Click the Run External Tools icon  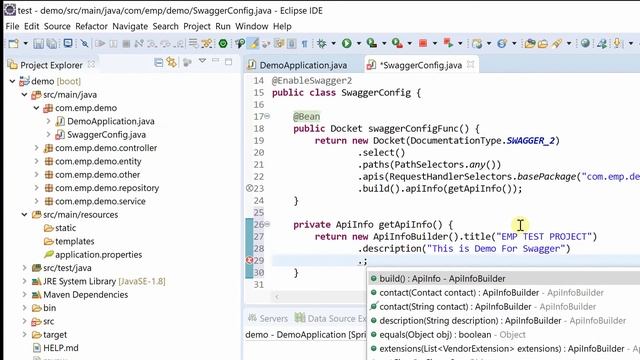click(397, 43)
